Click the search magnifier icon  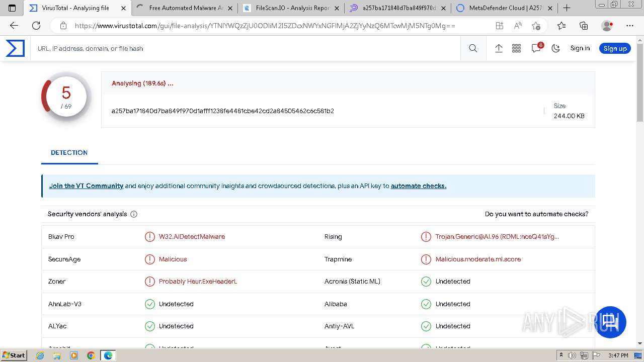[x=473, y=48]
